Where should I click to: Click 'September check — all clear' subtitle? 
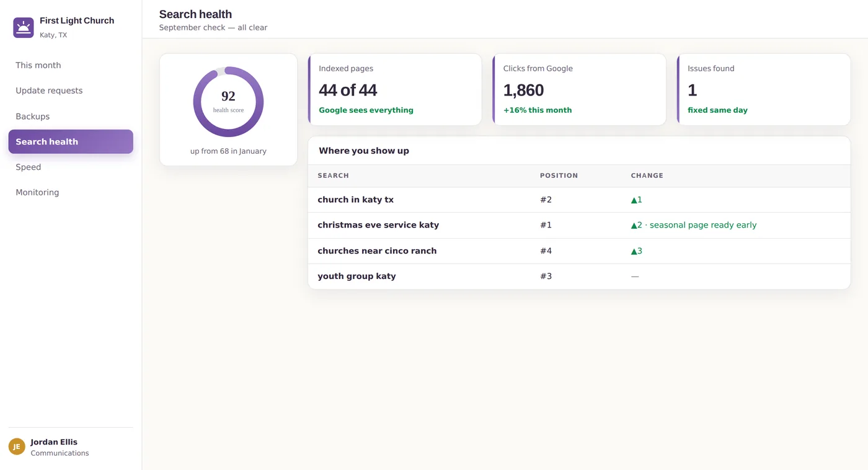click(213, 27)
